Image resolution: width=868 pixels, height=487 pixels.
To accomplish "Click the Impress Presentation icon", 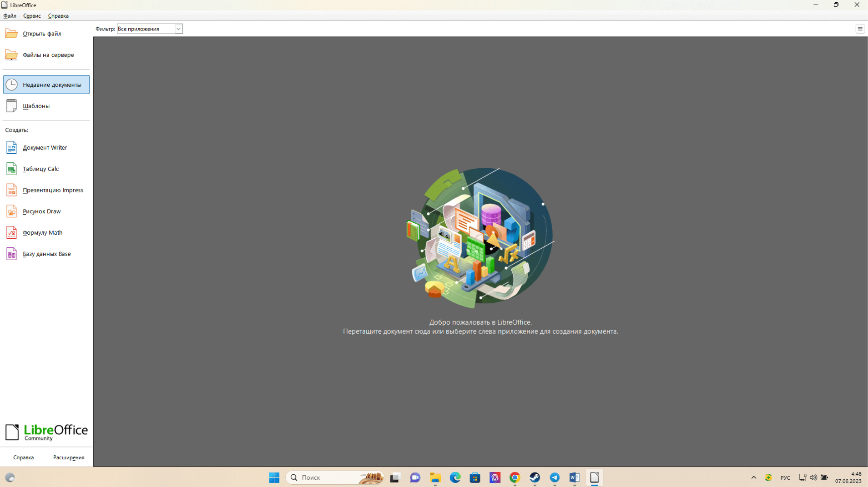I will pos(11,190).
